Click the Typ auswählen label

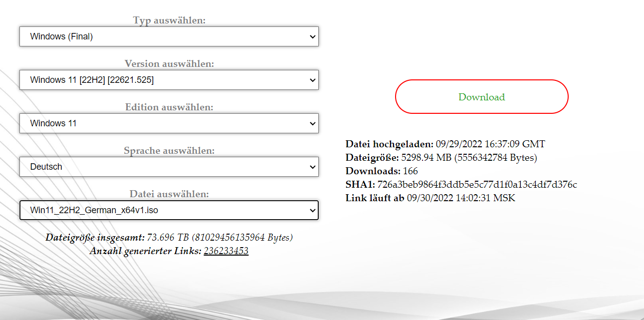pyautogui.click(x=169, y=20)
